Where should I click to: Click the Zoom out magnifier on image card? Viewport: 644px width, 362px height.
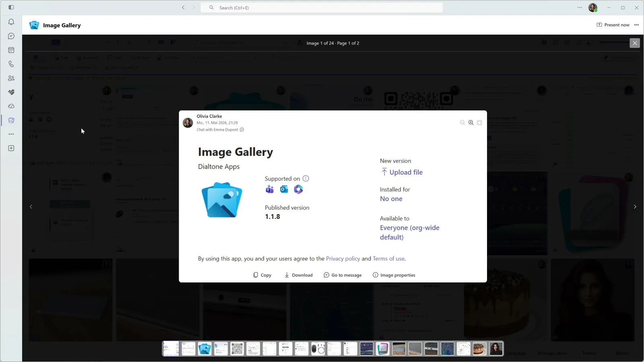point(462,123)
